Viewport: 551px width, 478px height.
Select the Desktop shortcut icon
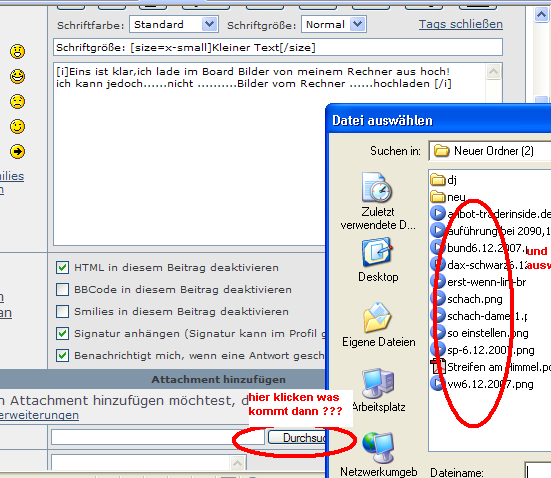click(x=377, y=252)
